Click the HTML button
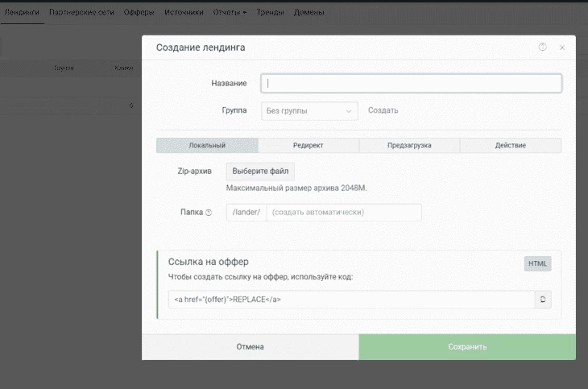Image resolution: width=588 pixels, height=389 pixels. pyautogui.click(x=537, y=263)
